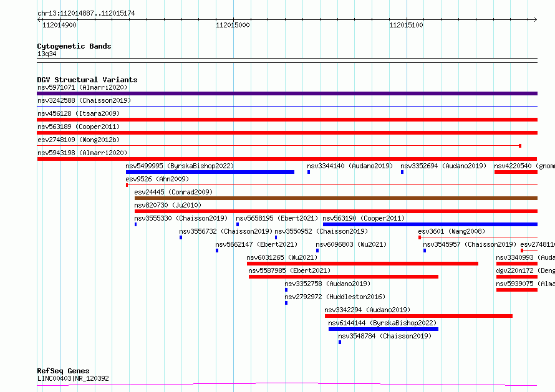Select the red bar of nsv6031265
This screenshot has width=555, height=392.
click(362, 264)
